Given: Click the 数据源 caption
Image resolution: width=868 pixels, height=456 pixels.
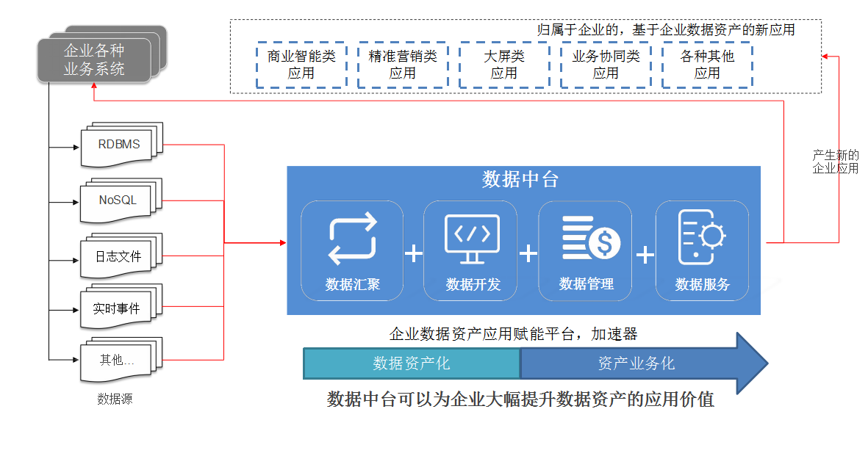Looking at the screenshot, I should 115,399.
